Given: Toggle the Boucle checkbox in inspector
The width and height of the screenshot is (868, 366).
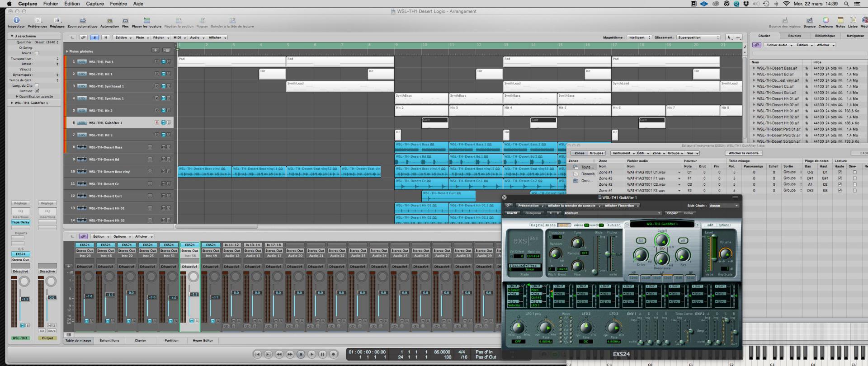Looking at the screenshot, I should (37, 53).
